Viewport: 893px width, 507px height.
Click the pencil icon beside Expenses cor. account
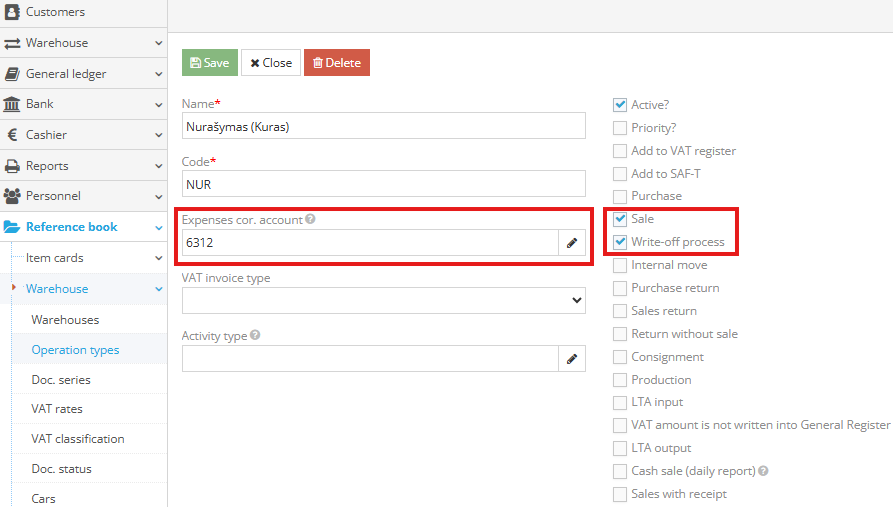[x=572, y=243]
